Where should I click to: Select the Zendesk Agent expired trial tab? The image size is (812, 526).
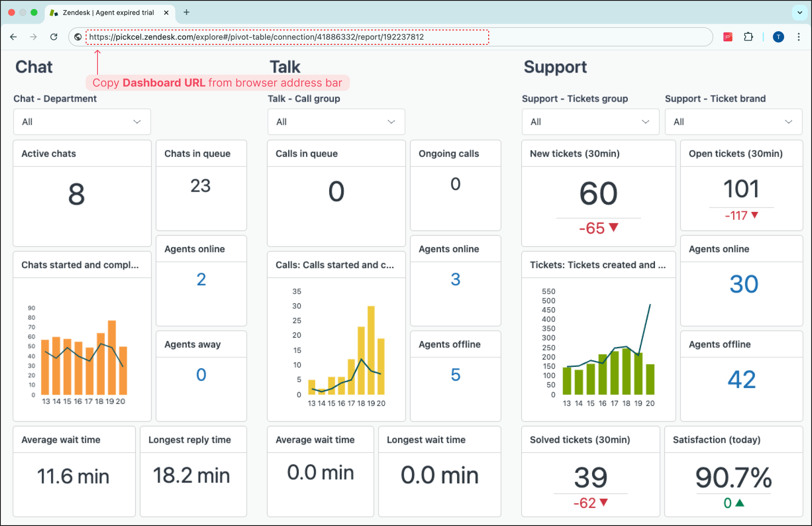[108, 13]
